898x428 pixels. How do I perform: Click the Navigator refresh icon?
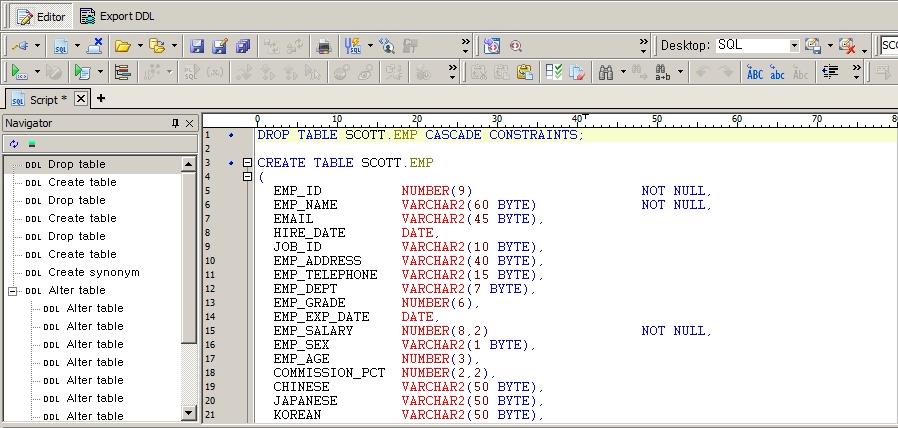pyautogui.click(x=14, y=144)
